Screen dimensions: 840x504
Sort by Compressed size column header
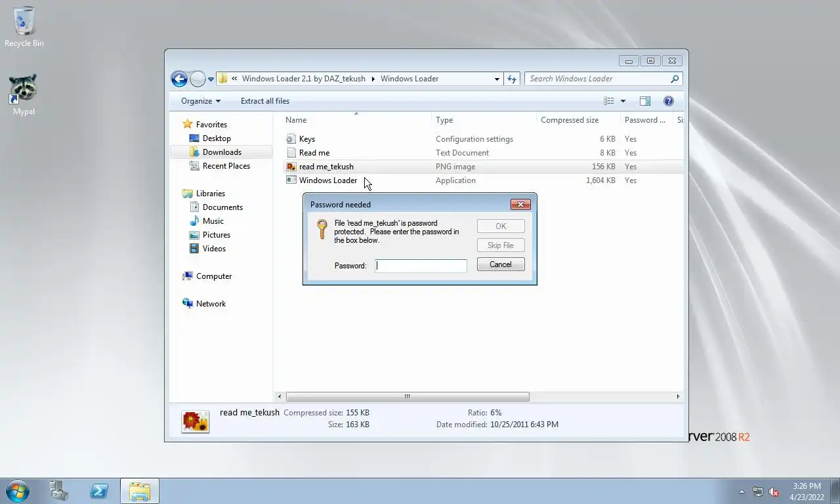(x=577, y=120)
